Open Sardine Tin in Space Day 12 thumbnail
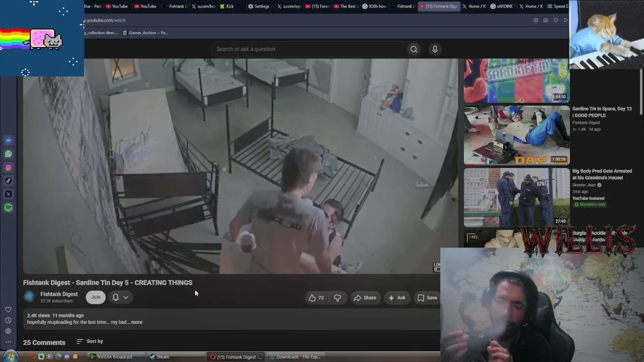Screen dimensions: 644x362 coord(517,135)
